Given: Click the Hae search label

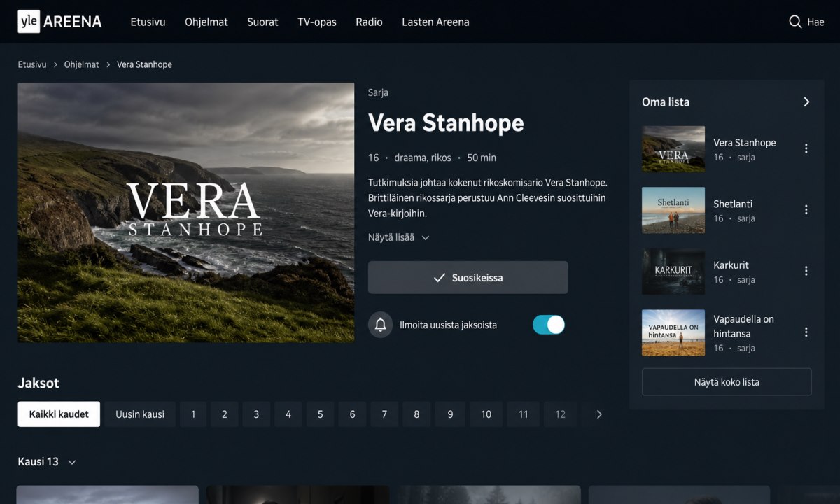Looking at the screenshot, I should [815, 22].
